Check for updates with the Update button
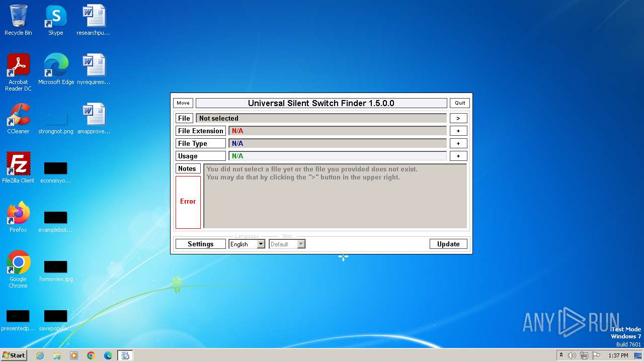Screen dimensions: 644x362 (448, 244)
